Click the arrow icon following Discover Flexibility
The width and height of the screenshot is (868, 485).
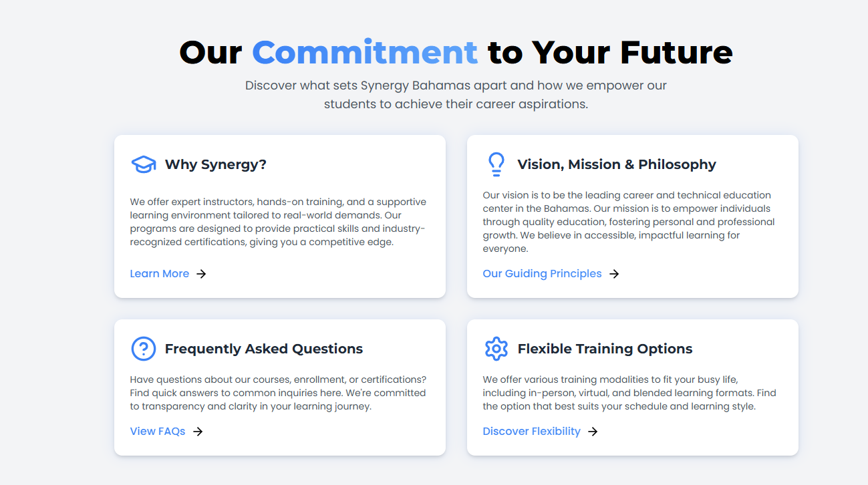[x=592, y=431]
